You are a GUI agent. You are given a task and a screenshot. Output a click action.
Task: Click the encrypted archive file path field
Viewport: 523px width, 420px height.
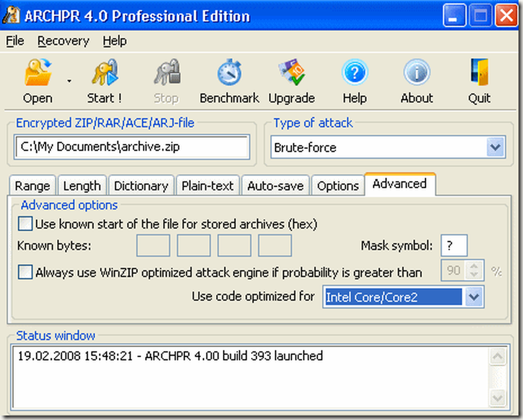132,147
